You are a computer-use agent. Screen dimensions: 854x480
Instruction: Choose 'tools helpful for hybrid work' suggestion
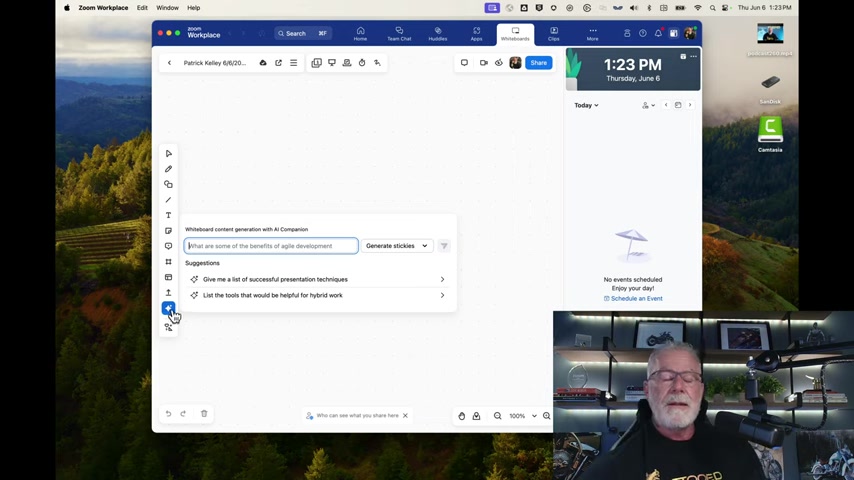coord(318,295)
